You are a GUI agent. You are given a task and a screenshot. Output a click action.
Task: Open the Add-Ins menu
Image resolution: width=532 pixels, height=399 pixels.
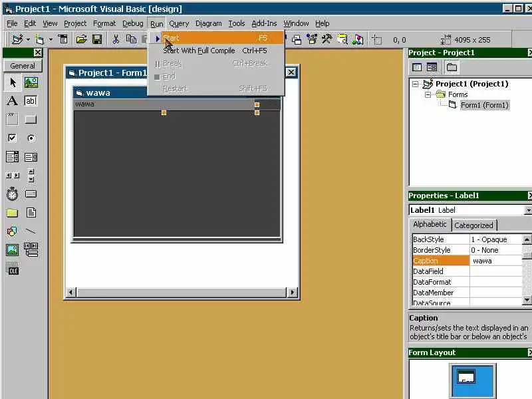pyautogui.click(x=264, y=23)
